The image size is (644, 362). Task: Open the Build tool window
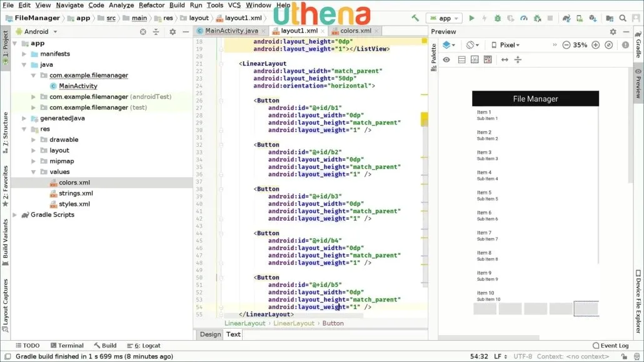coord(105,346)
